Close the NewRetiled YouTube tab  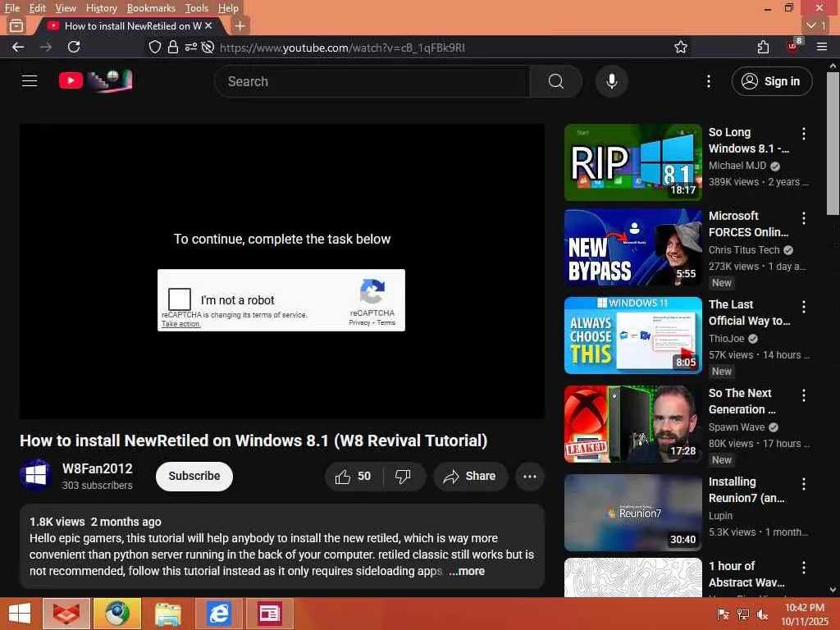(x=208, y=25)
